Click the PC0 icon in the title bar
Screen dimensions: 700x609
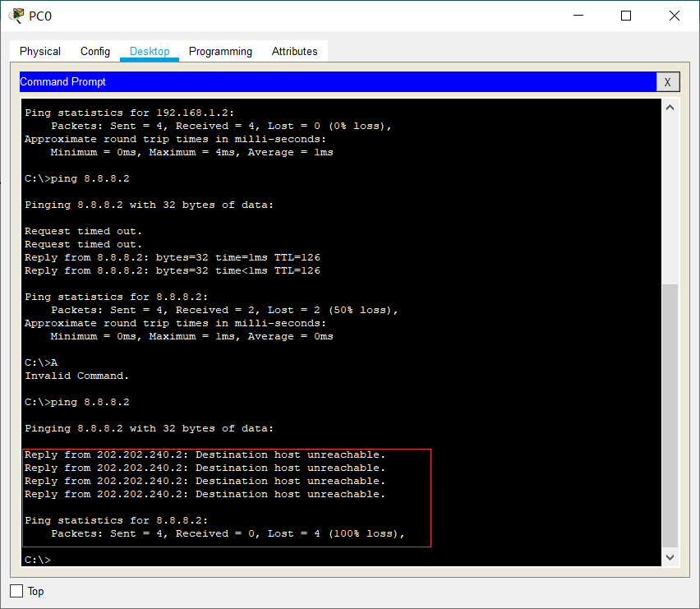coord(14,15)
